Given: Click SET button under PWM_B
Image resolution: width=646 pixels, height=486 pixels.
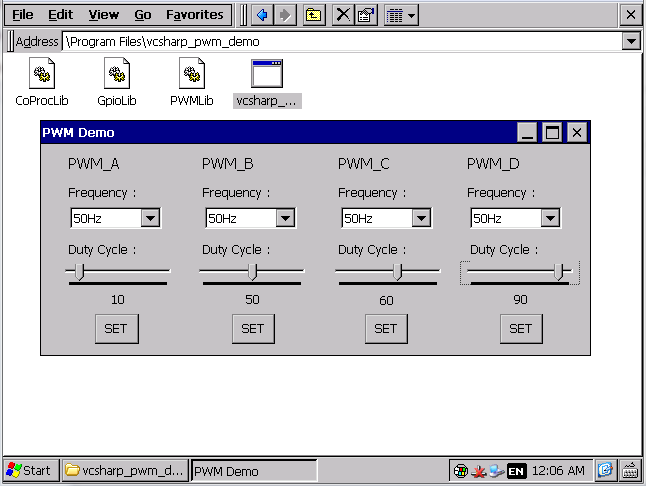Looking at the screenshot, I should click(x=253, y=329).
